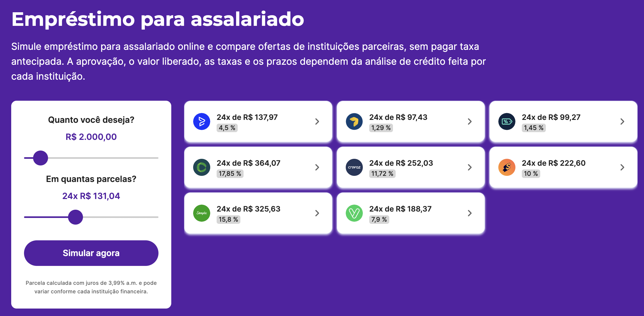644x316 pixels.
Task: Click the 17,85 % rate badge
Action: pos(230,174)
